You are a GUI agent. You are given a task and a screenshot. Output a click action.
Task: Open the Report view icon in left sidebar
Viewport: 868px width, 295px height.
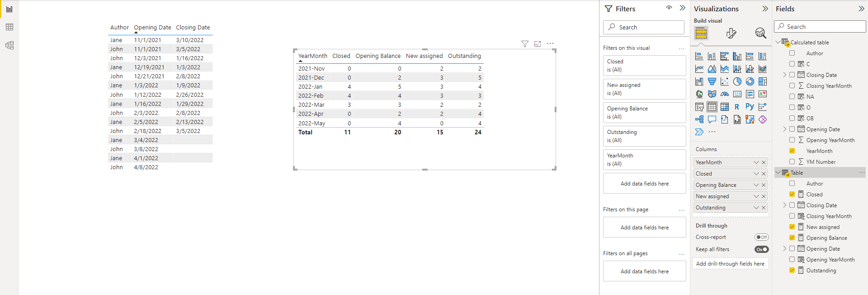pyautogui.click(x=9, y=9)
